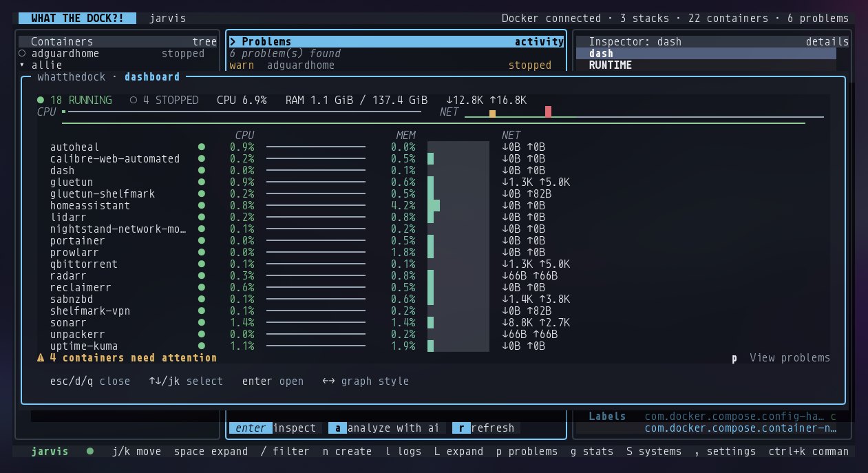Select the unpackerr container row
This screenshot has width=868, height=473.
pyautogui.click(x=434, y=334)
